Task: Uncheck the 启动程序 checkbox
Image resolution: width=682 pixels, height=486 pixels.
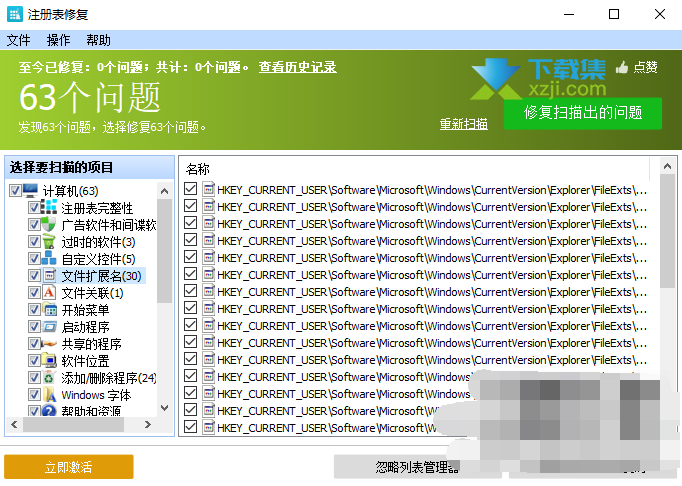Action: (34, 326)
